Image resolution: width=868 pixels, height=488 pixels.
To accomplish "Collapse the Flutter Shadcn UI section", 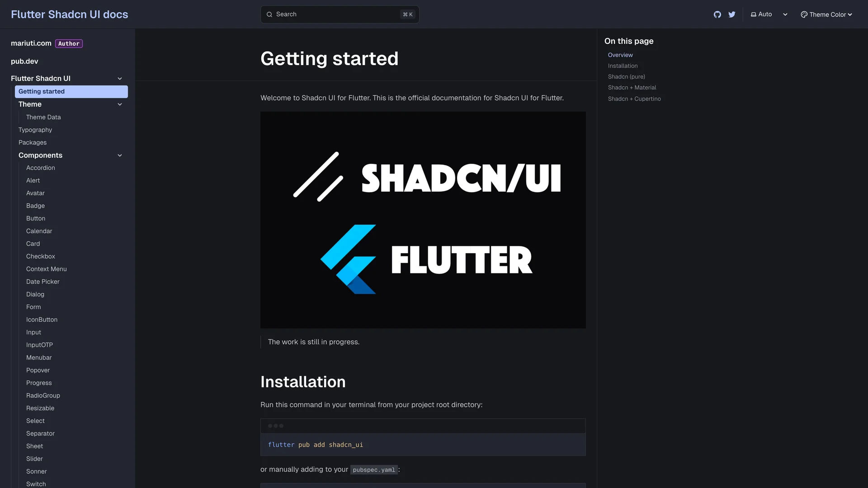I will point(120,78).
